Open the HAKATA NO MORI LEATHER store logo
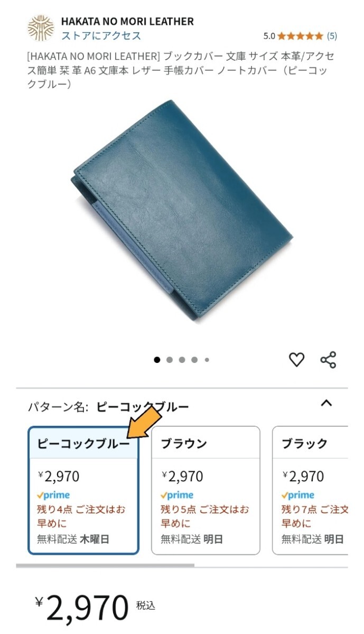 (41, 28)
